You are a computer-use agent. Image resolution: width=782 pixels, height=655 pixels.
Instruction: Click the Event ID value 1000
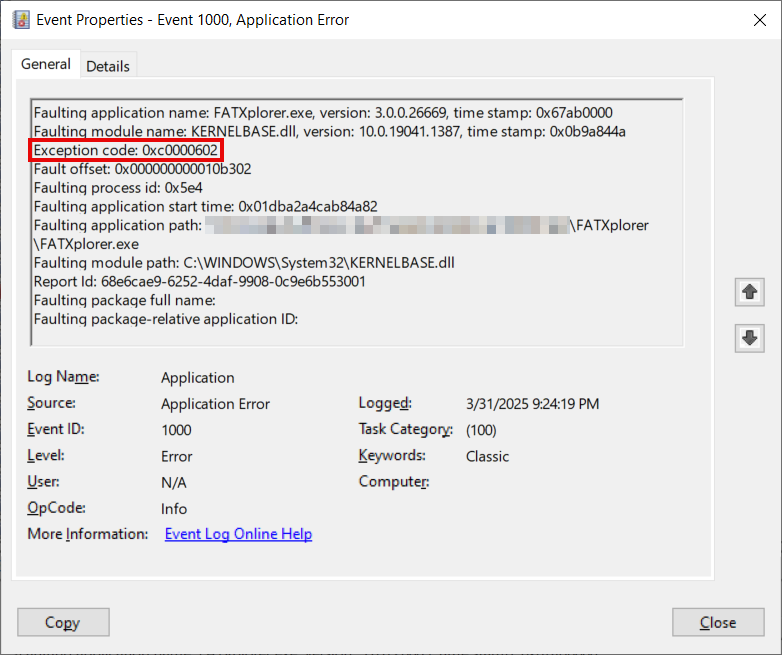[x=176, y=430]
